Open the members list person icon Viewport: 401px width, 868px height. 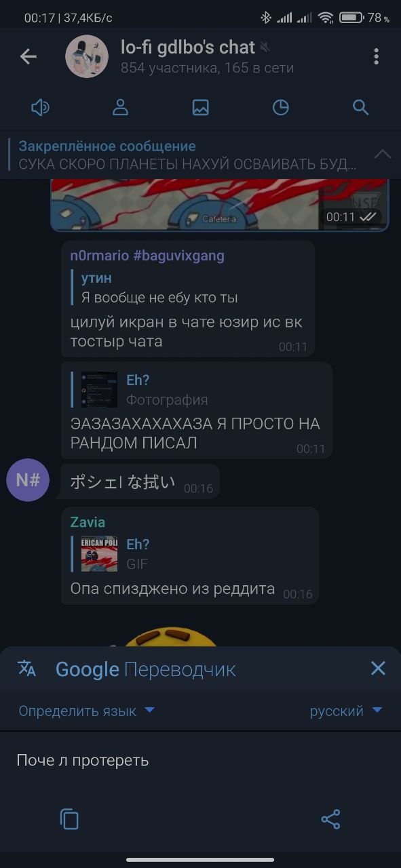[121, 107]
